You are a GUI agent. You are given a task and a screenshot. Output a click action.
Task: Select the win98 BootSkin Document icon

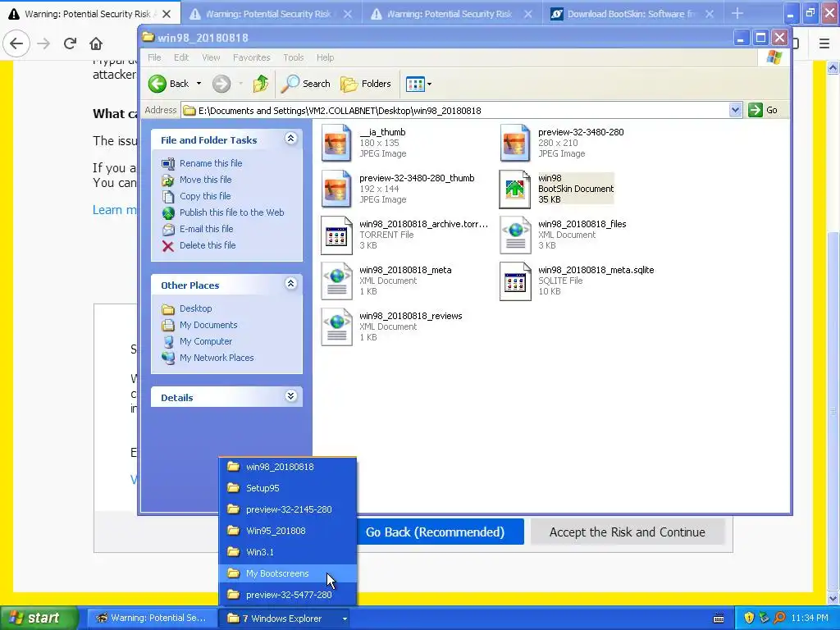tap(515, 189)
